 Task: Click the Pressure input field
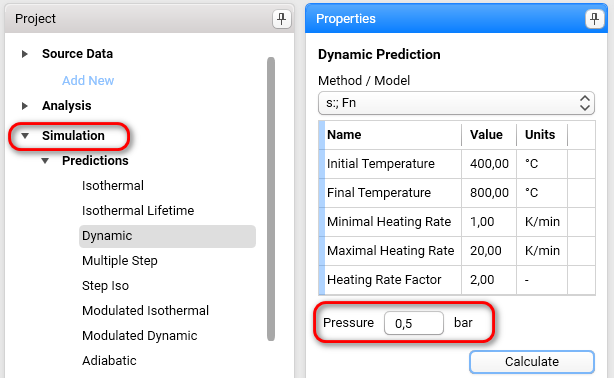tap(414, 323)
